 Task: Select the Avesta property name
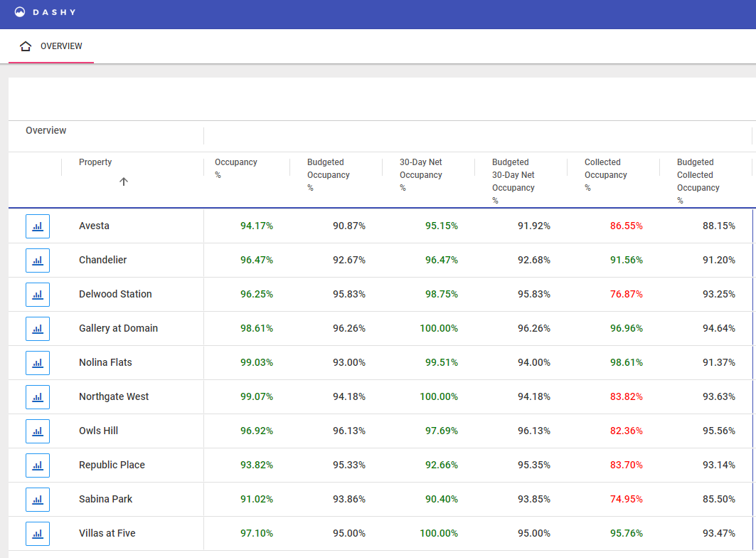94,226
